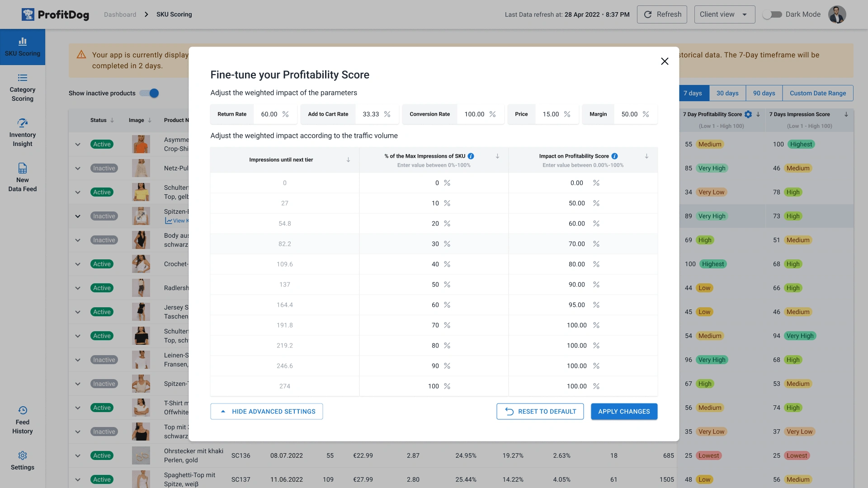Click the user avatar in the top bar
Screen dimensions: 868x488
click(x=837, y=14)
